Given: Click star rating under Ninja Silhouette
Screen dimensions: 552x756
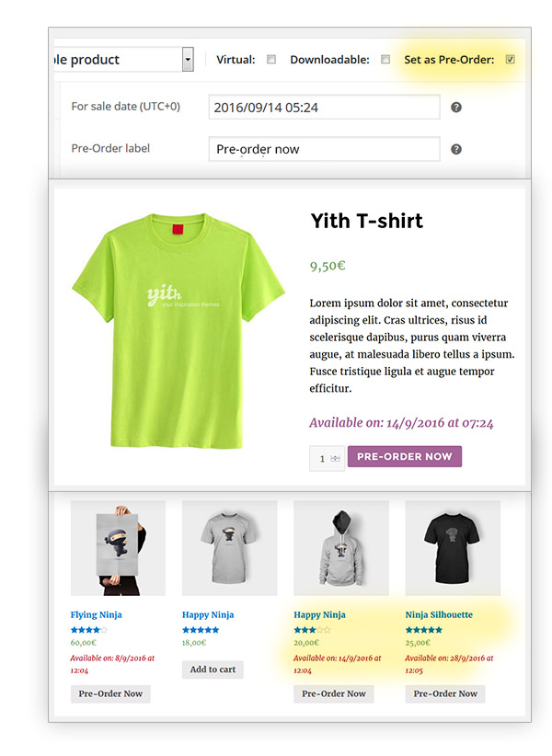Looking at the screenshot, I should pos(424,630).
